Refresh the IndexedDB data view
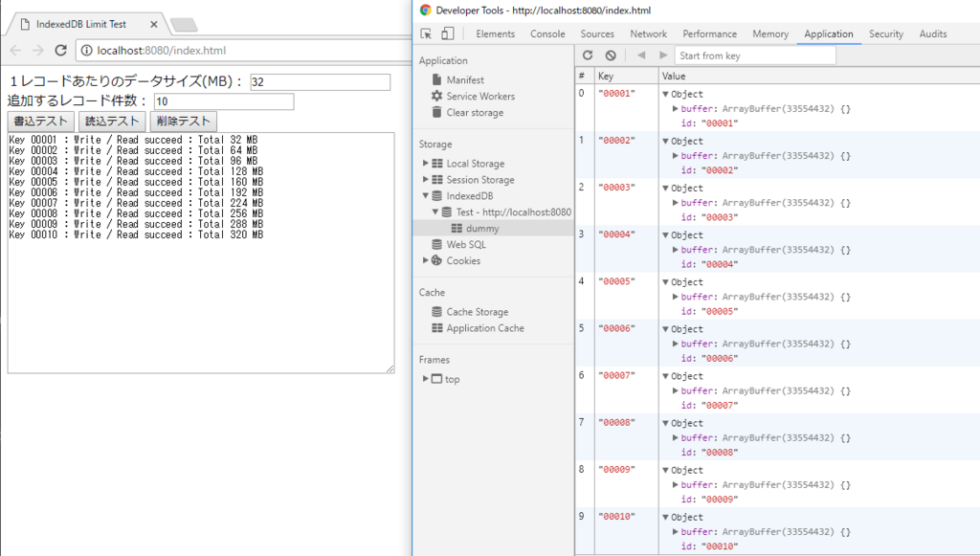Viewport: 980px width, 556px height. coord(588,55)
